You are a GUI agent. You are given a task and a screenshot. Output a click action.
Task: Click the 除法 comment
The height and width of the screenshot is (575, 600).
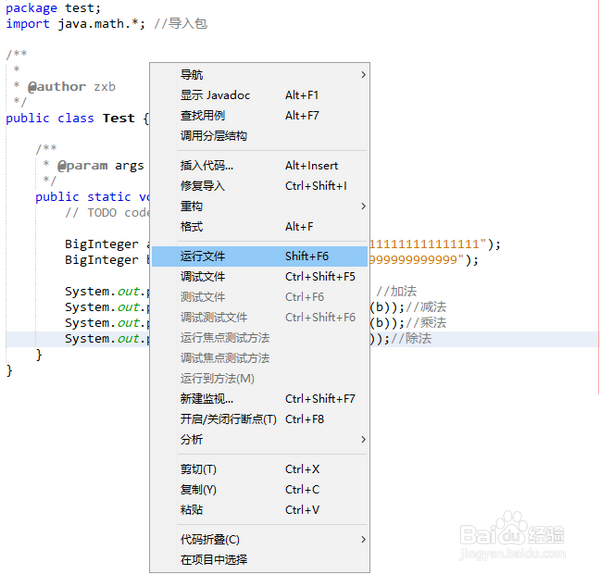[x=411, y=338]
